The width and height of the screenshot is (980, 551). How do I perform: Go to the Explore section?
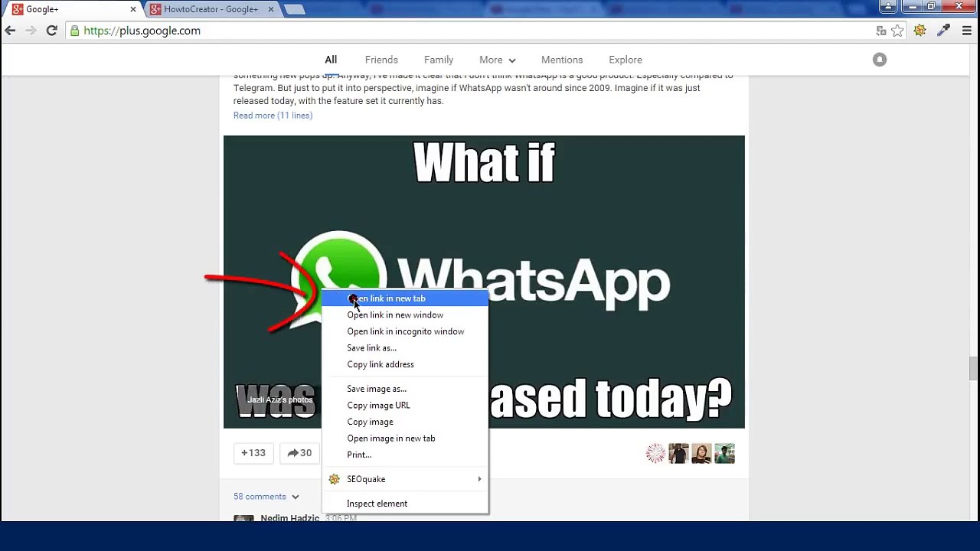626,60
